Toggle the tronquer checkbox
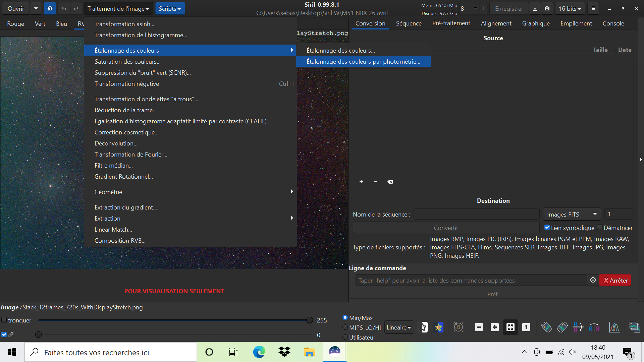The height and width of the screenshot is (362, 644). [4, 320]
